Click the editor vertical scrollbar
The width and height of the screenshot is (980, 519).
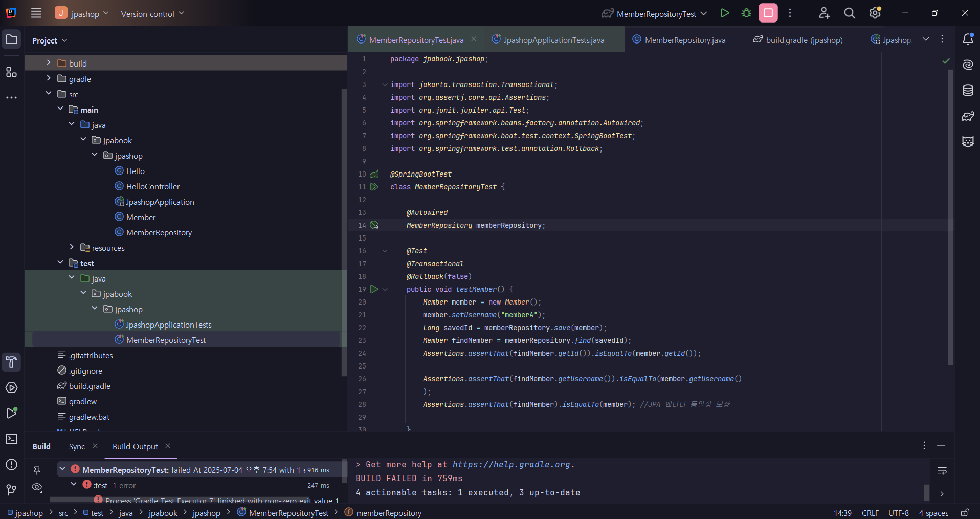(x=950, y=218)
